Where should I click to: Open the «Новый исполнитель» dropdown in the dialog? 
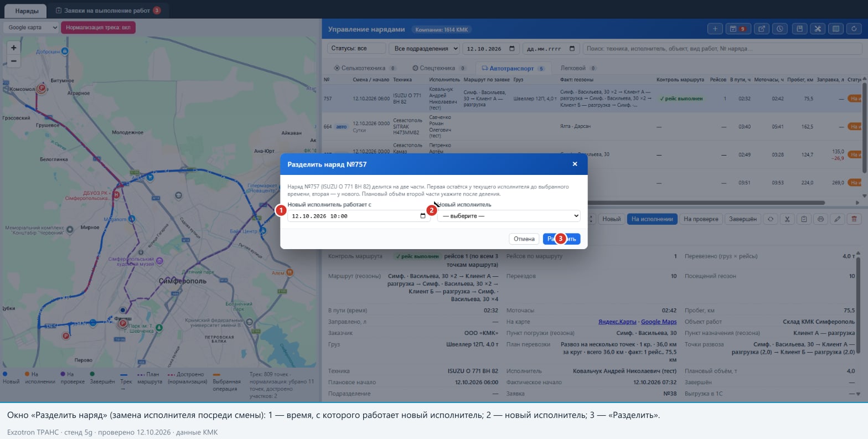[509, 216]
